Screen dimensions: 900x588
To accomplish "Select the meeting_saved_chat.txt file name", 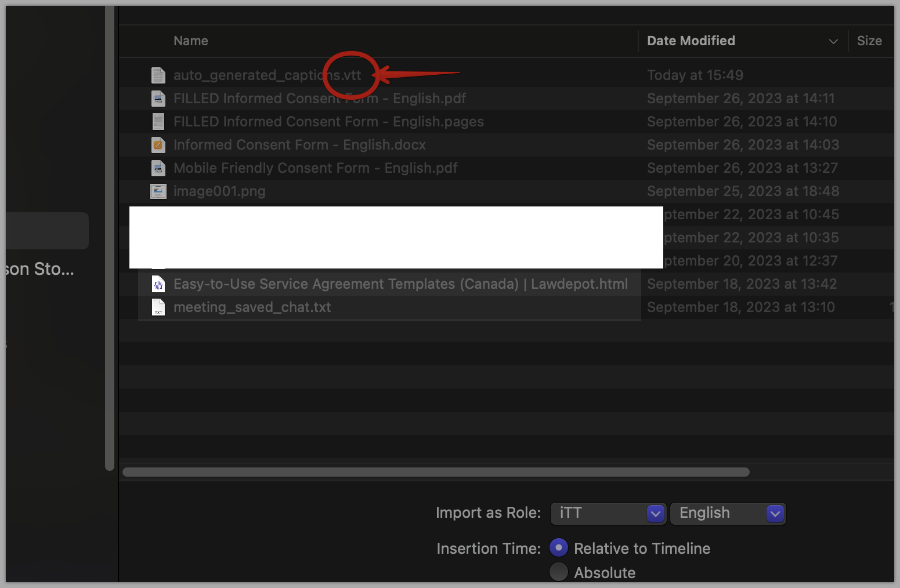I will coord(252,307).
